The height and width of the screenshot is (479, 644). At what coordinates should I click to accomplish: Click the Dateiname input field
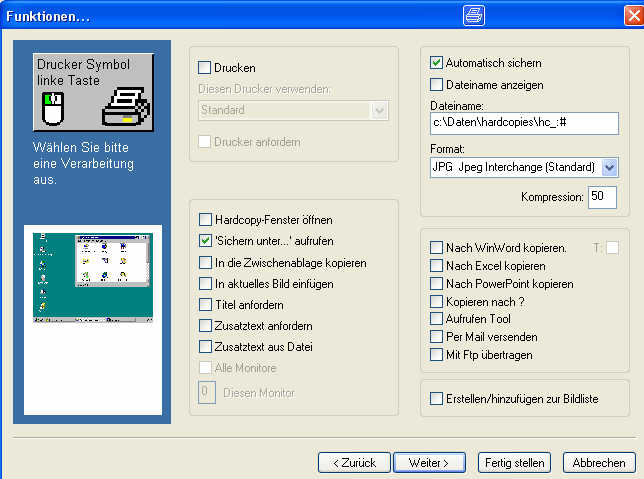[x=524, y=123]
